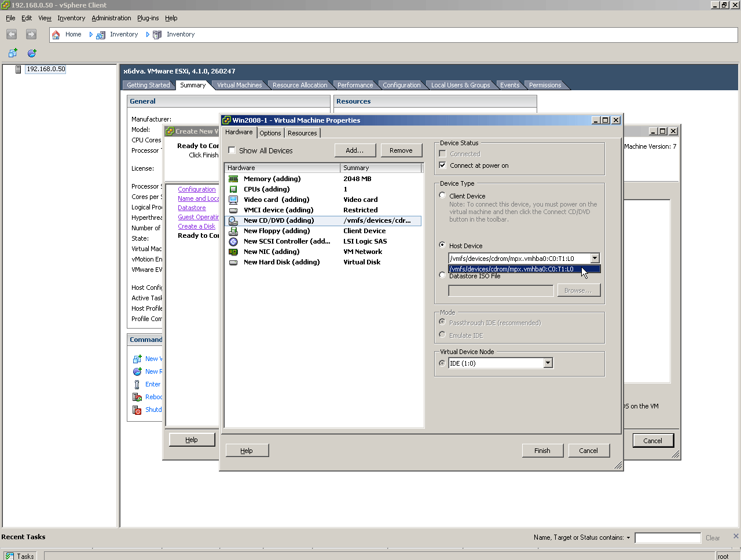Click the Shutdown command icon
The height and width of the screenshot is (560, 741).
point(137,410)
